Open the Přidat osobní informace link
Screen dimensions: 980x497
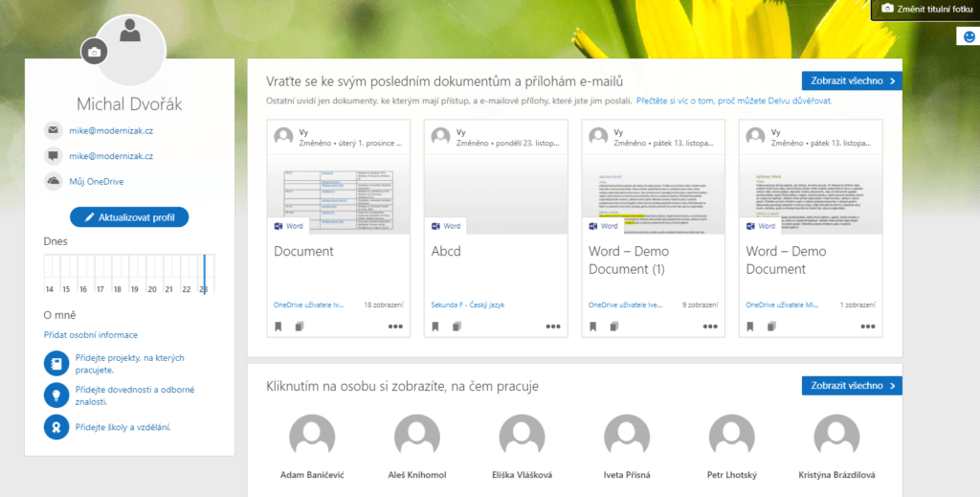point(91,335)
